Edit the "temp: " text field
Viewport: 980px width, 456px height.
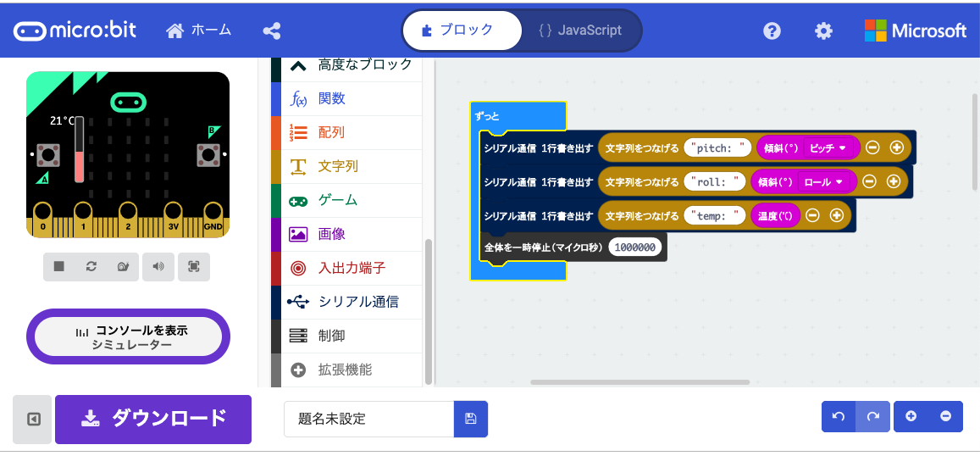coord(714,215)
